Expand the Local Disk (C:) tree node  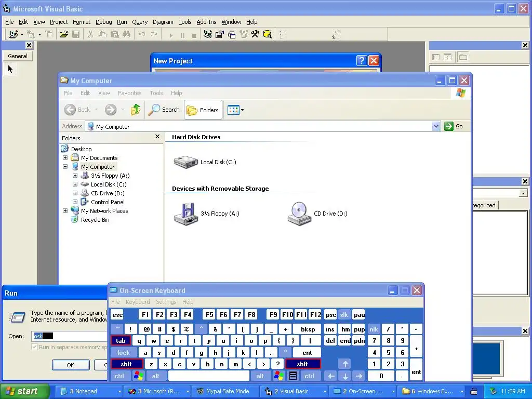point(75,184)
